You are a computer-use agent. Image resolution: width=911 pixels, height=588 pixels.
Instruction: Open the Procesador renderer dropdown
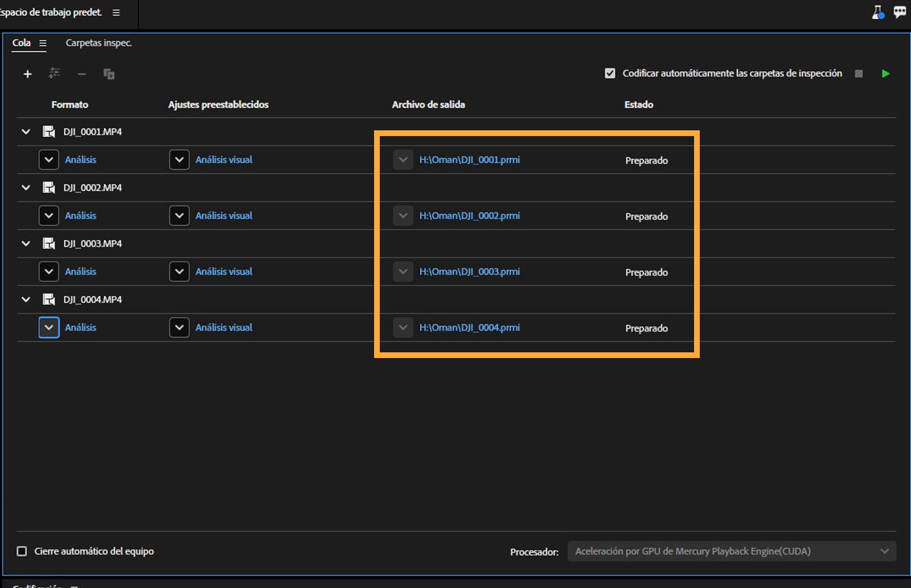[x=732, y=551]
